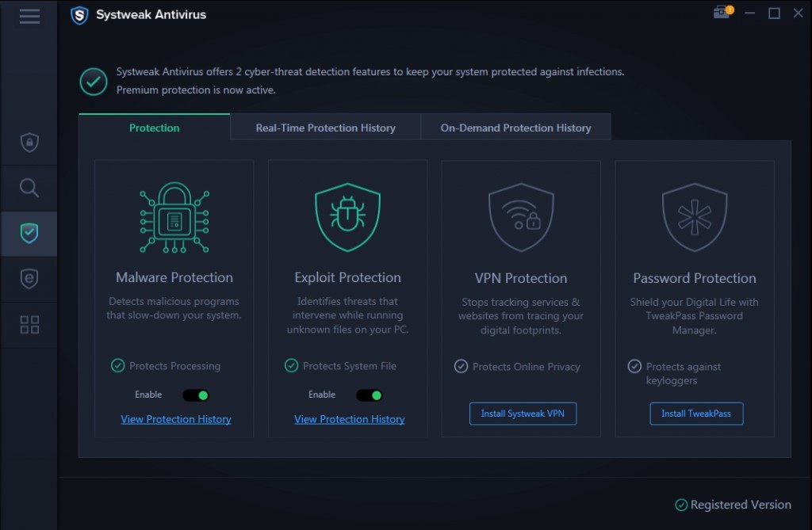Open Malware Protection's View Protection History link

(176, 419)
